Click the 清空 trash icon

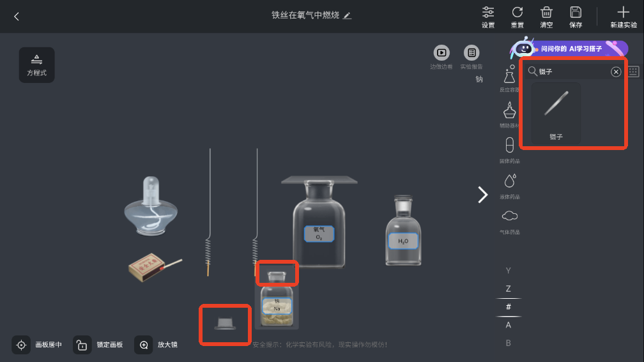(546, 17)
